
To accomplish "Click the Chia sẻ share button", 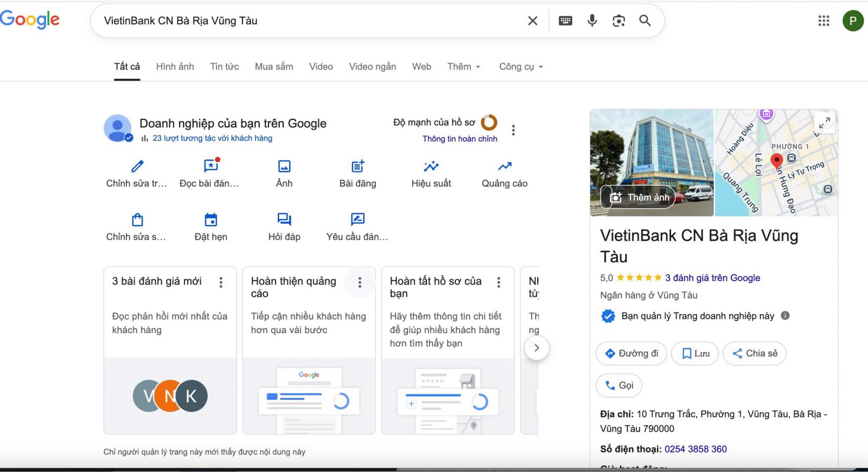I will tap(755, 354).
